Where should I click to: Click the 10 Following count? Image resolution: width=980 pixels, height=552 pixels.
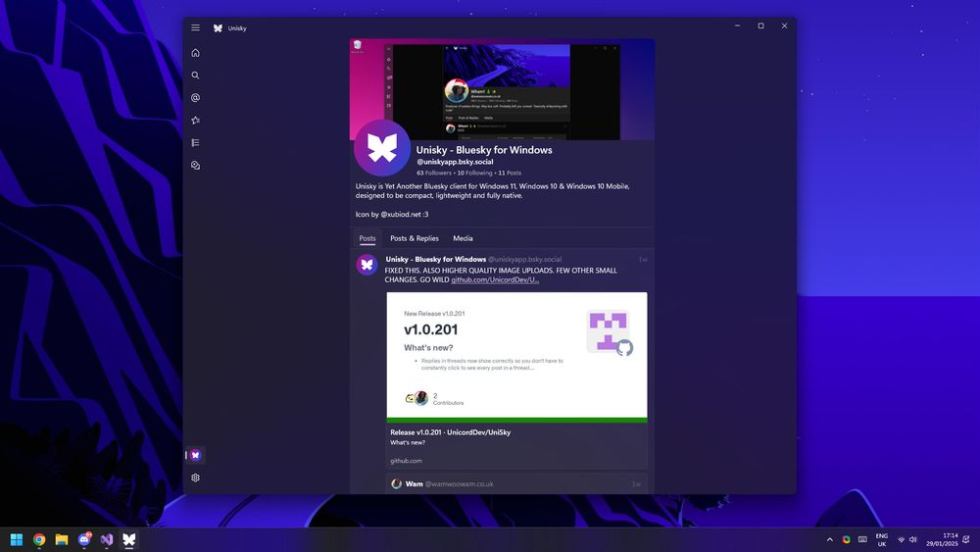[474, 174]
